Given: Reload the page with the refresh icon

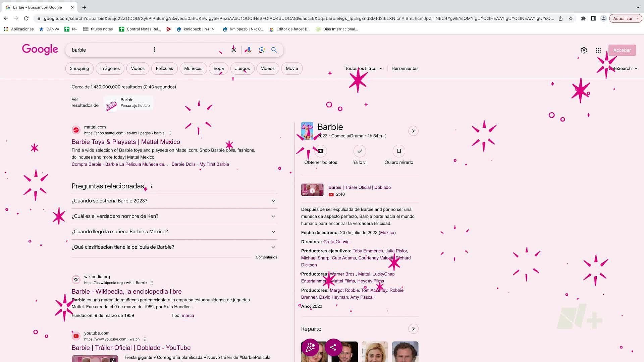Looking at the screenshot, I should (x=26, y=18).
